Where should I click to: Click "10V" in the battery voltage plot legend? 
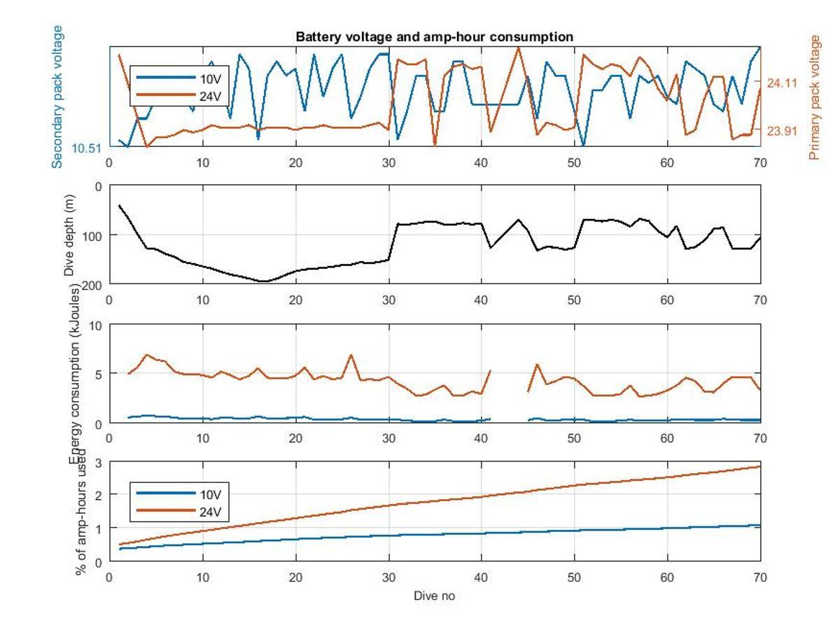point(210,78)
